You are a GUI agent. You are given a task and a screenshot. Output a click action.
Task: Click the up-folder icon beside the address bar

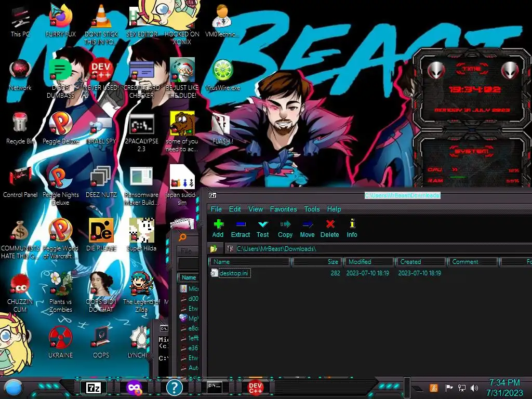[214, 249]
